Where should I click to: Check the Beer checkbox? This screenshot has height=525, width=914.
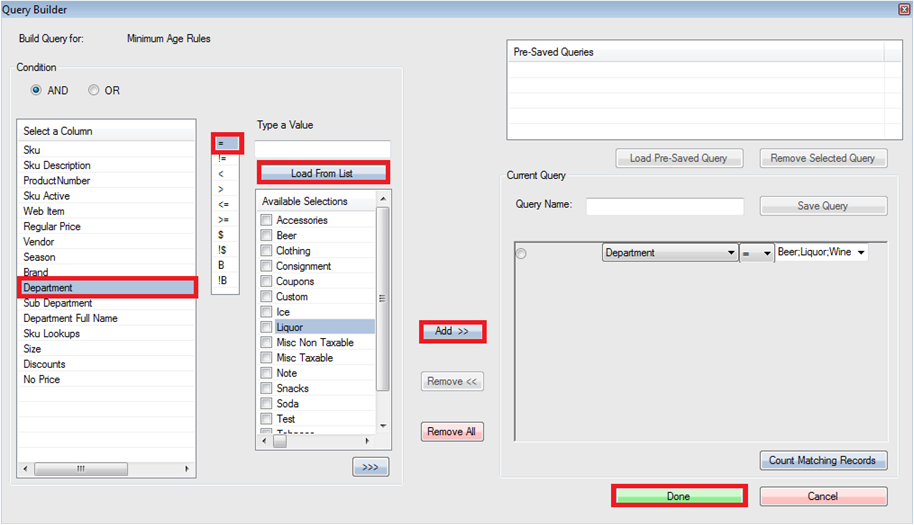click(266, 236)
